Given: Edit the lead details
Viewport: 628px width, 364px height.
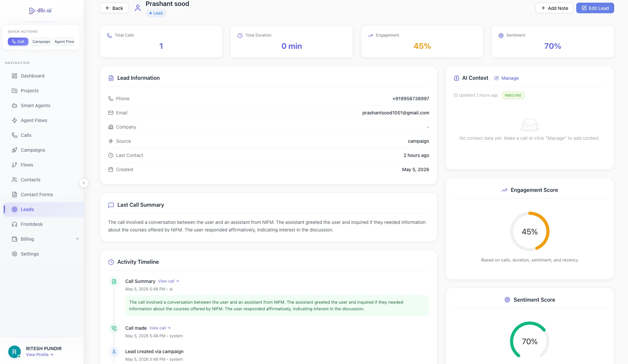Looking at the screenshot, I should [595, 8].
